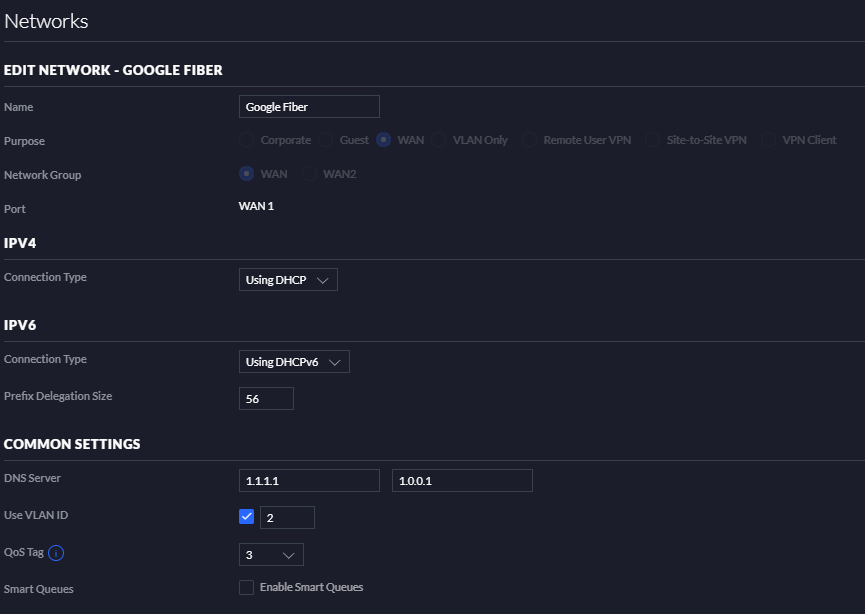
Task: Select the WAN network group radio
Action: coord(247,174)
